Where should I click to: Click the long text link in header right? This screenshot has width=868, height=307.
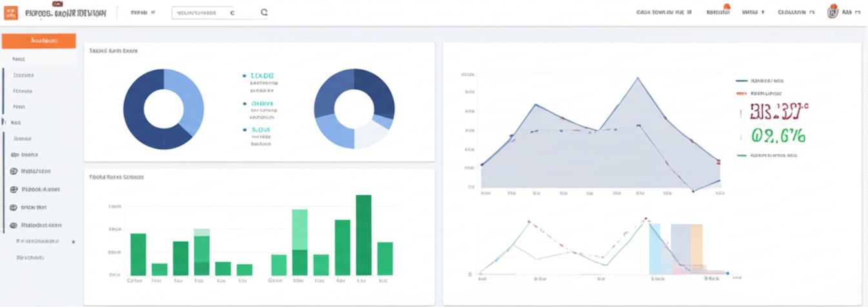point(663,12)
